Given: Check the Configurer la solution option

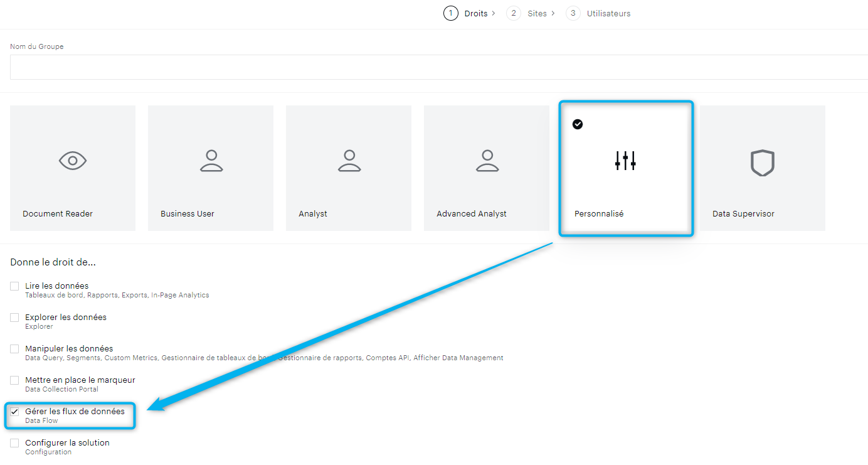Looking at the screenshot, I should click(x=14, y=443).
